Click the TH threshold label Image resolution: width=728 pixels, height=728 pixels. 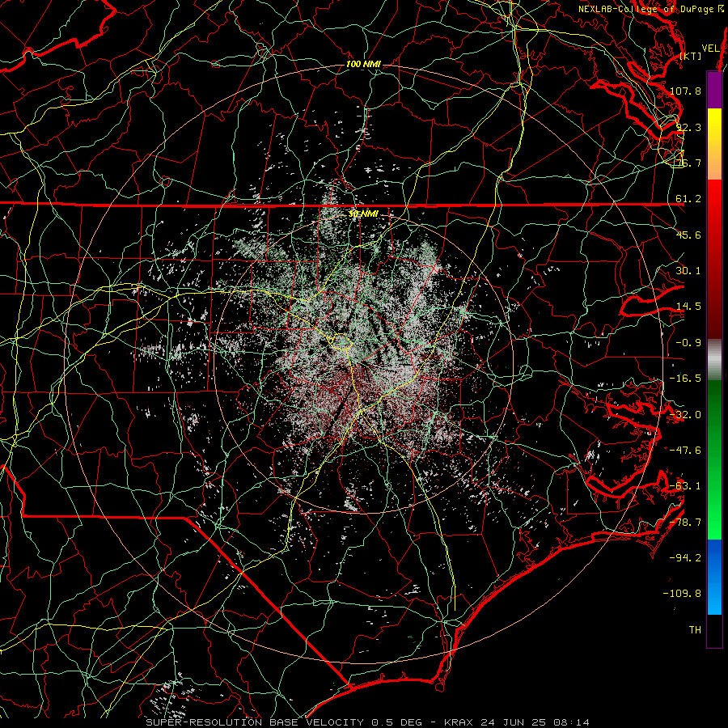pos(695,630)
